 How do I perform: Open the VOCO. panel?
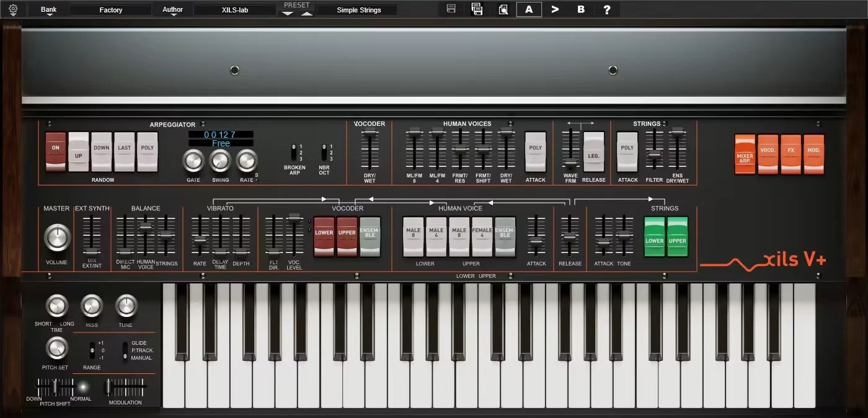click(768, 154)
